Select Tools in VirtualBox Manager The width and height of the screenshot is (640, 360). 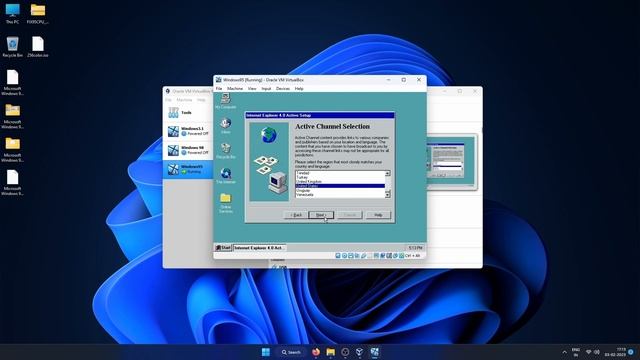click(188, 112)
